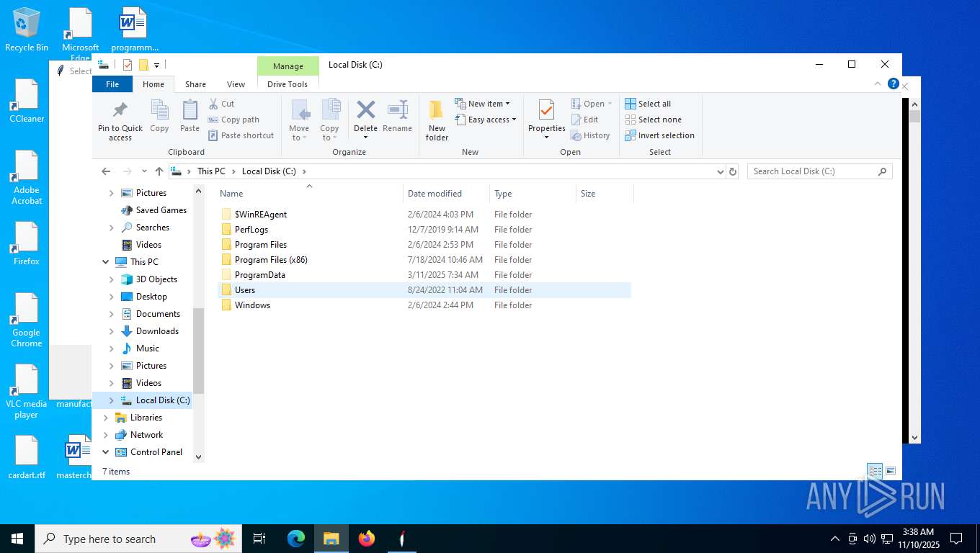Viewport: 980px width, 553px height.
Task: Expand Local Disk (C:) tree node
Action: pyautogui.click(x=112, y=400)
